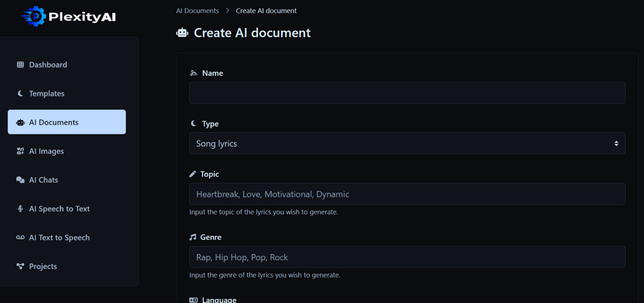
Task: Click the AI Documents robot icon
Action: tap(20, 123)
